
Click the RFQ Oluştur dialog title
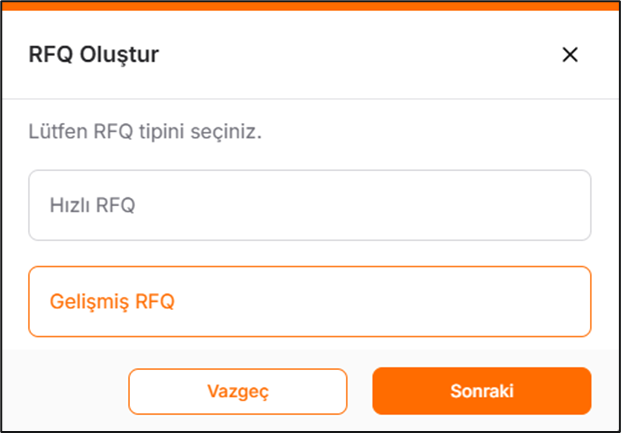[93, 55]
